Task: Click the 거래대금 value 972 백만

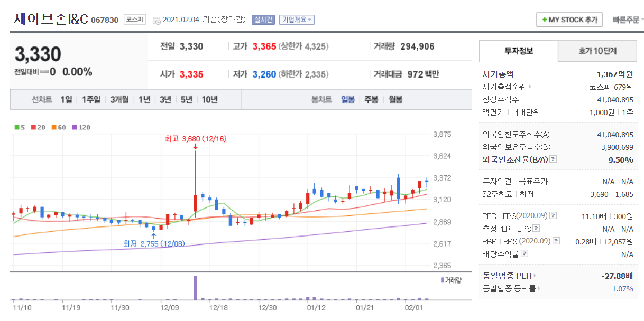Action: tap(423, 74)
